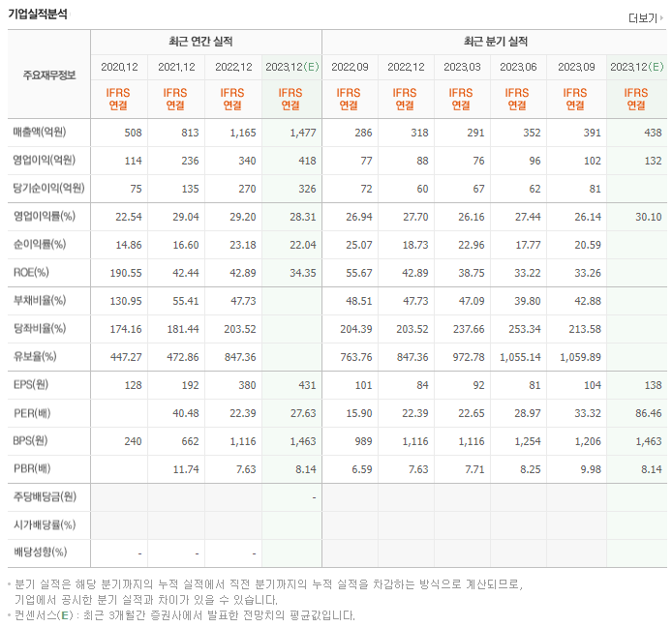Click the BPS value 1,254
This screenshot has width=672, height=627.
(x=528, y=441)
